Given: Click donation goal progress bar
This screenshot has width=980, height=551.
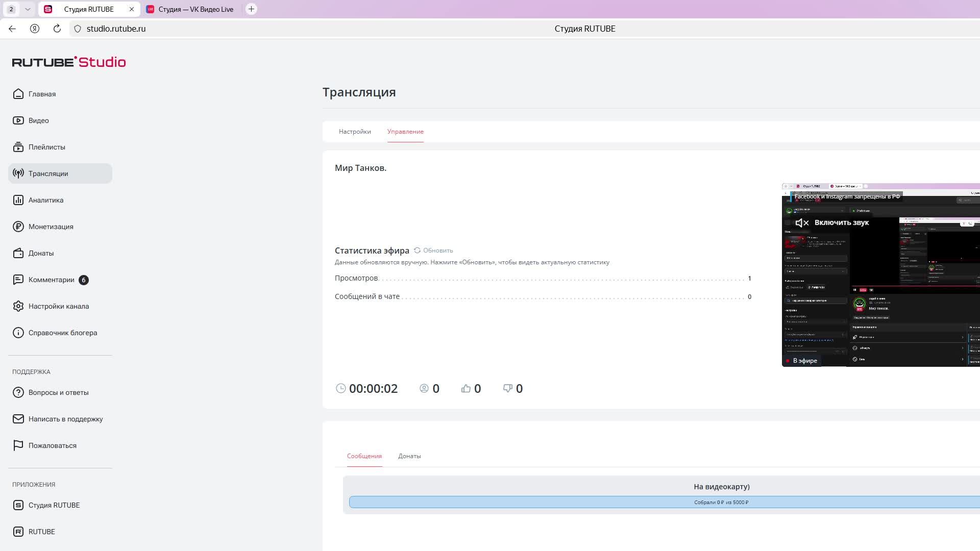Looking at the screenshot, I should [x=664, y=502].
